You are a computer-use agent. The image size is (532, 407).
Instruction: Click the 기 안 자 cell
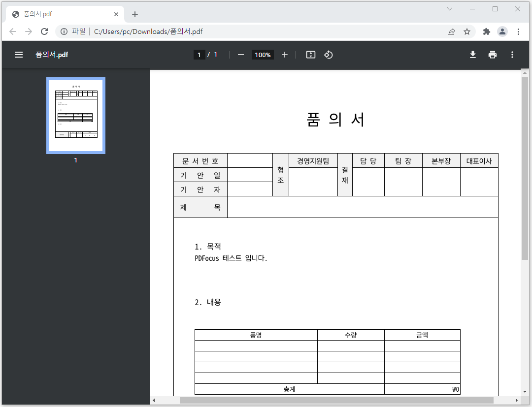(x=200, y=189)
